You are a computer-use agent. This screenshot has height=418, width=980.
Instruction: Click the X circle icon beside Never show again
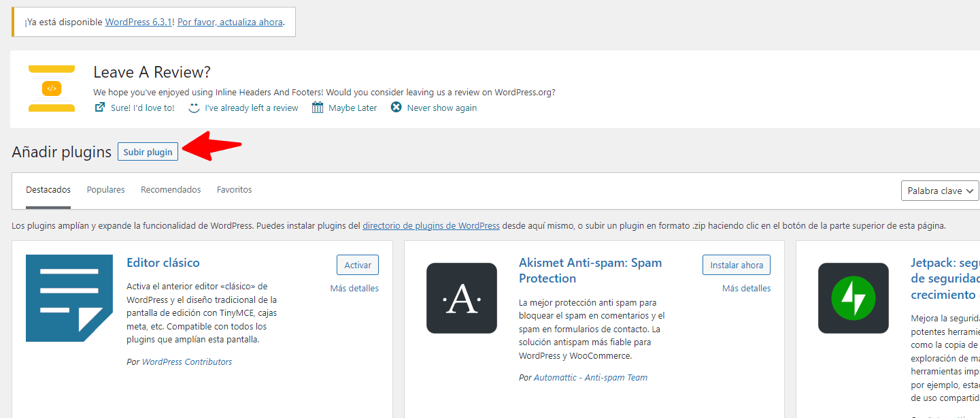point(396,108)
